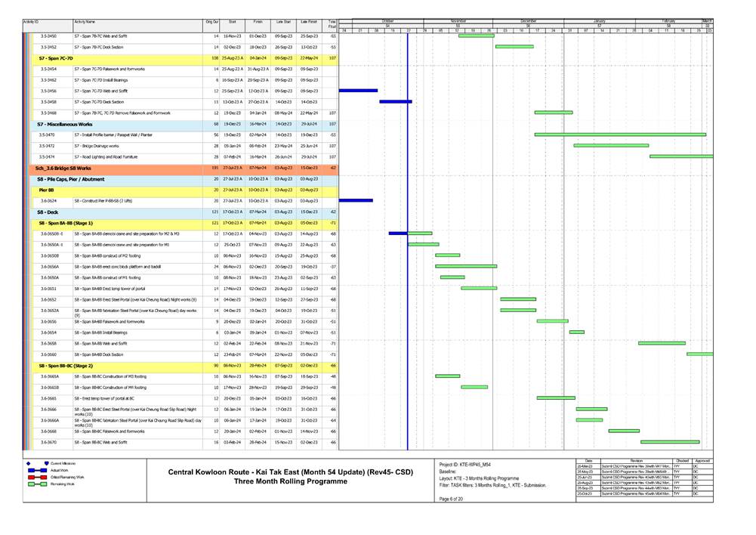The image size is (756, 535).
Task: Click the Late Start column header
Action: click(283, 23)
